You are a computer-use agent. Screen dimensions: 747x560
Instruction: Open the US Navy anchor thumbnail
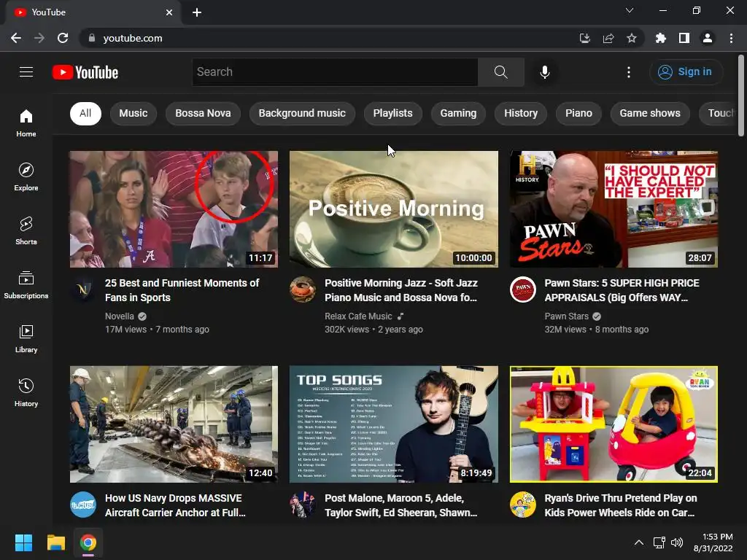click(174, 424)
